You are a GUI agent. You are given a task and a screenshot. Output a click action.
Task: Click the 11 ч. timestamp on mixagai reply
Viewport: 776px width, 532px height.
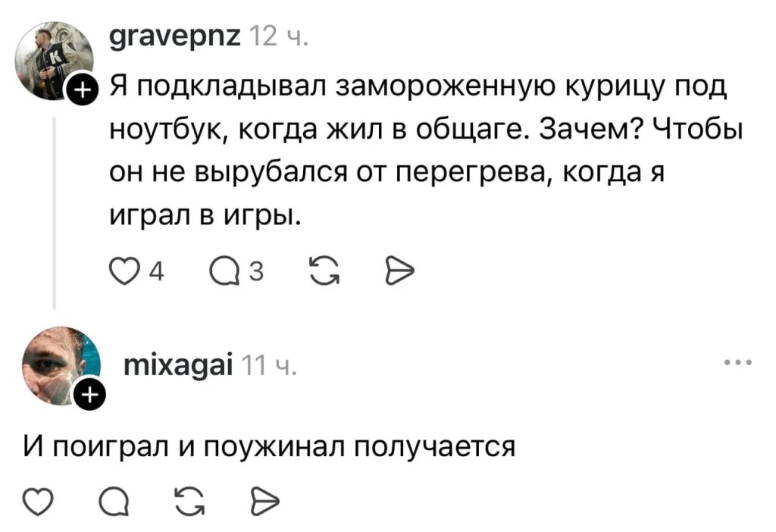(269, 367)
